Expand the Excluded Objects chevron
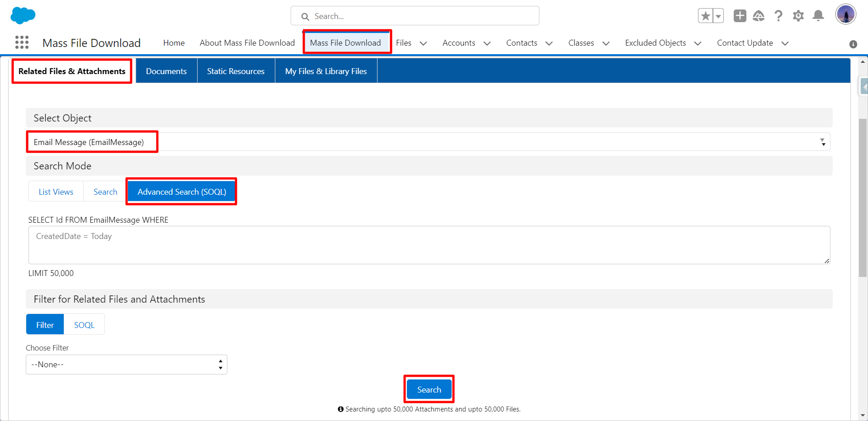Image resolution: width=868 pixels, height=421 pixels. click(698, 43)
